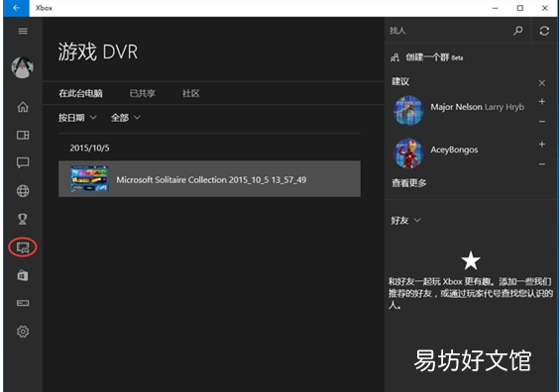559x392 pixels.
Task: Open the 按日期 sort dropdown
Action: pyautogui.click(x=77, y=118)
